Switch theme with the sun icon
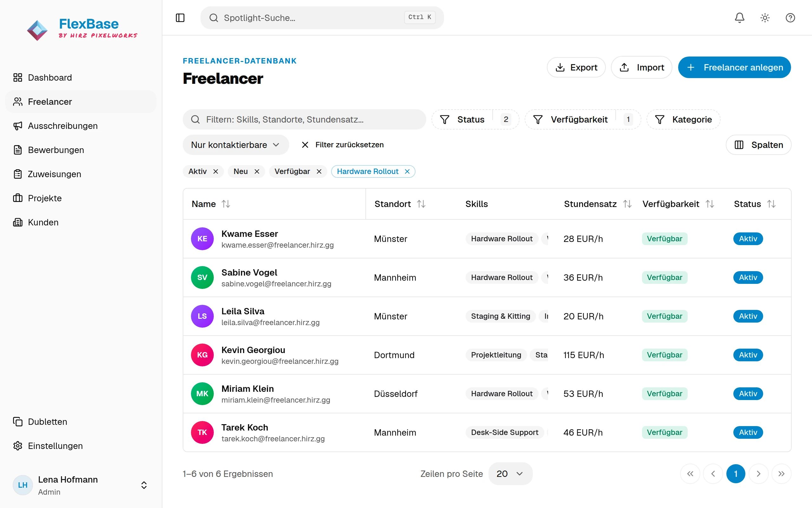The width and height of the screenshot is (812, 508). (x=765, y=18)
